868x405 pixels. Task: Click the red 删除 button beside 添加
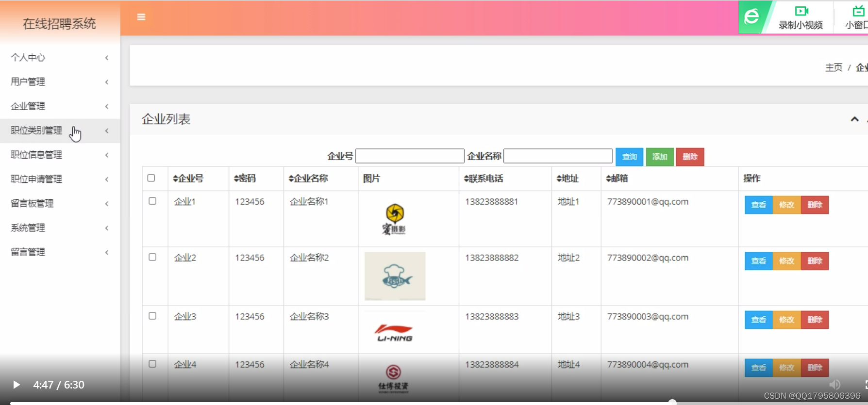690,157
